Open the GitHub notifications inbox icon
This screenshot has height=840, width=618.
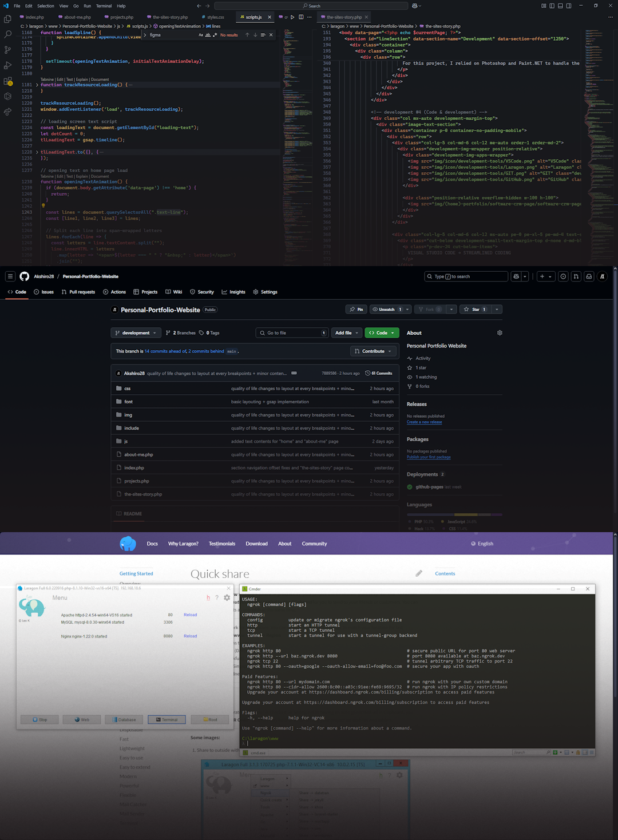click(589, 276)
